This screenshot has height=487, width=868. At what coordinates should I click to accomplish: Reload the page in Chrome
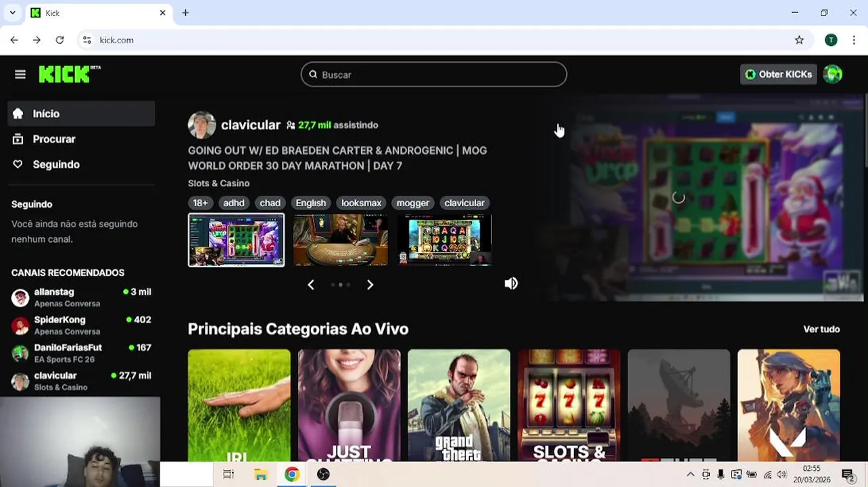59,40
